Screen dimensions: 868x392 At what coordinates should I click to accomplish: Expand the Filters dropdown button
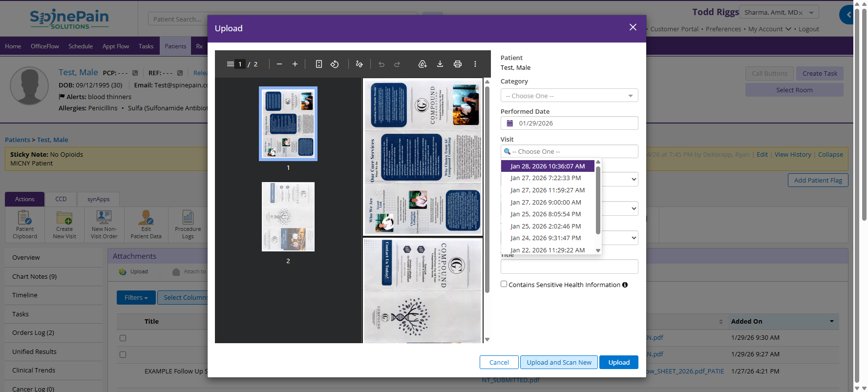(136, 297)
